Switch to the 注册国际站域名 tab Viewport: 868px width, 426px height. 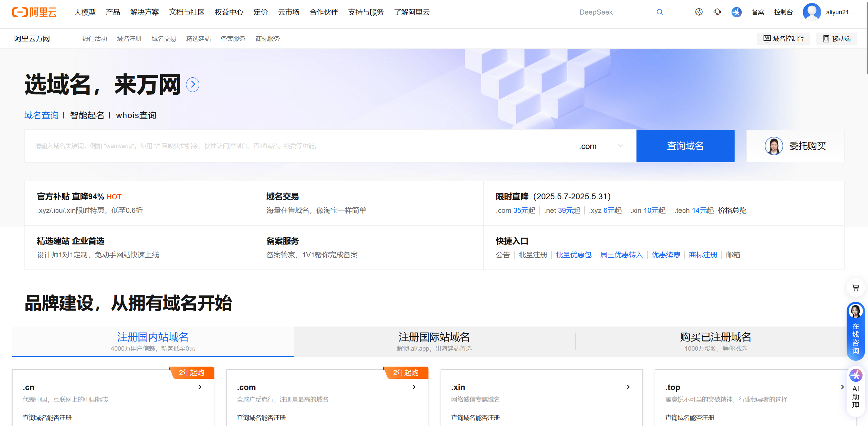(x=434, y=341)
